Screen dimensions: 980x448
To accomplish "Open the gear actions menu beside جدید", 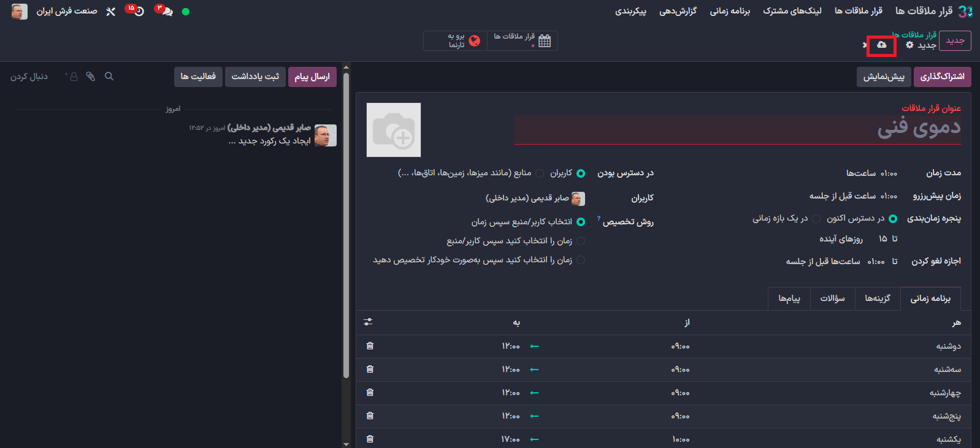I will point(909,45).
